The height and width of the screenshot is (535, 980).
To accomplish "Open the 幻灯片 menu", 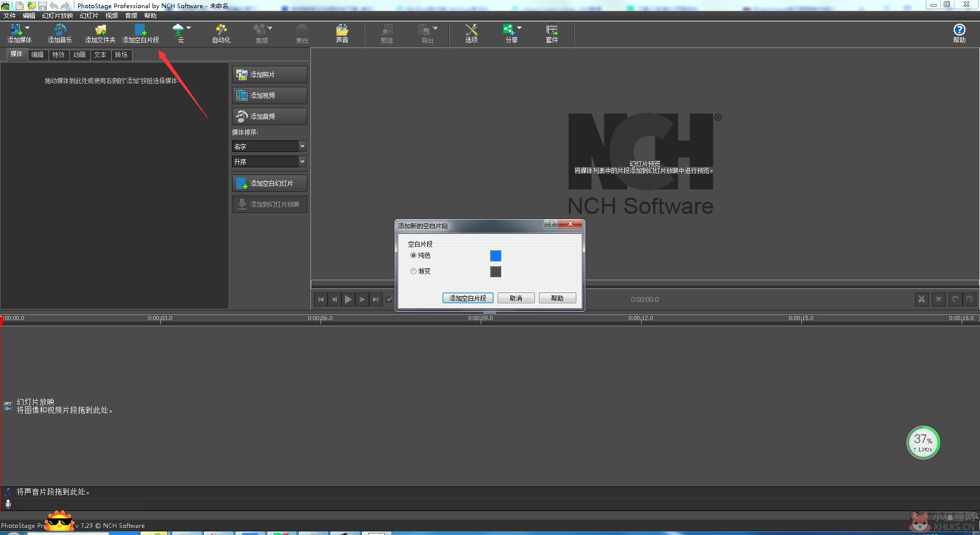I will 89,16.
